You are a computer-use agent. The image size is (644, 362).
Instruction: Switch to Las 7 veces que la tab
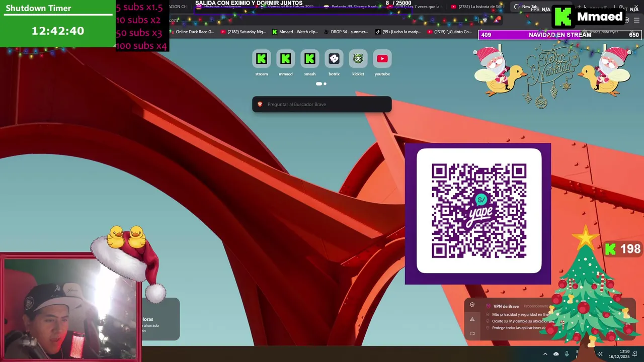pyautogui.click(x=417, y=7)
